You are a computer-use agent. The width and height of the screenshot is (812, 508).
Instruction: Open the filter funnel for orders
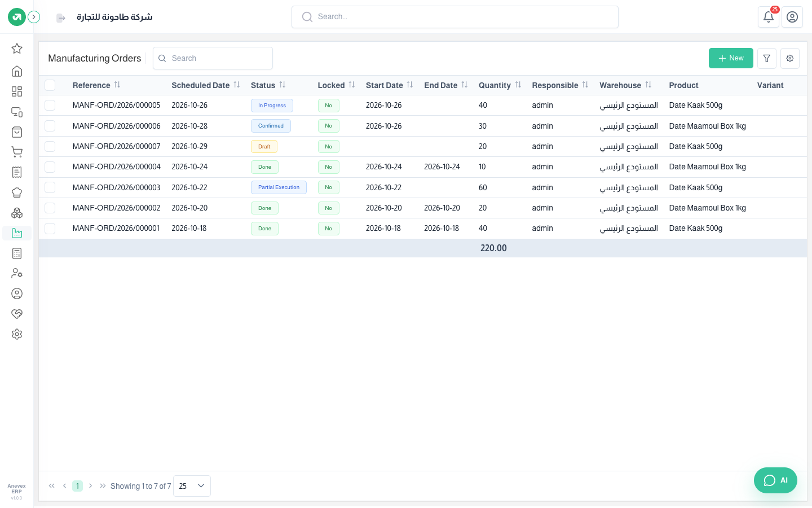(x=767, y=58)
